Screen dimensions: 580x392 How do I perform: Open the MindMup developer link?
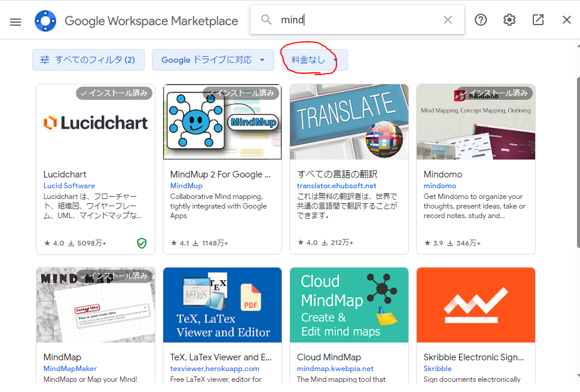tap(186, 186)
